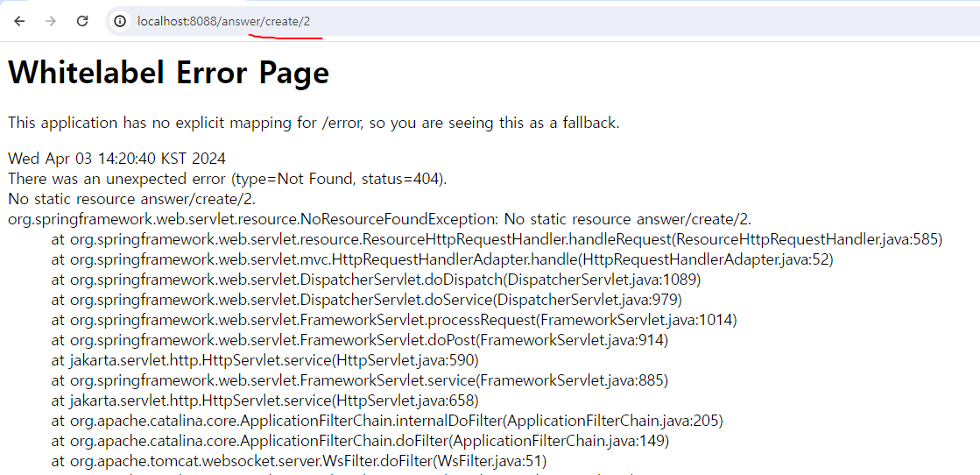Screen dimensions: 980x475
Task: Focus the address bar showing localhost:8088/answer/create/2
Action: pyautogui.click(x=542, y=21)
